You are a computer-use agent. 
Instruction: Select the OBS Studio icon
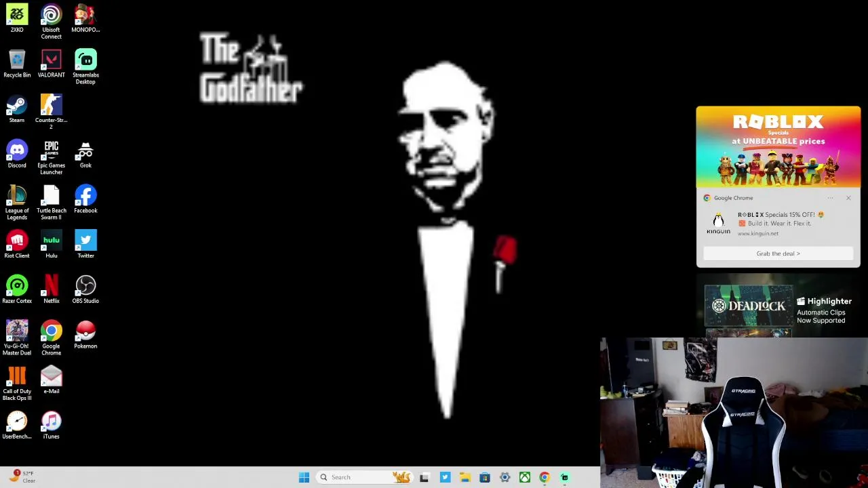pos(85,289)
